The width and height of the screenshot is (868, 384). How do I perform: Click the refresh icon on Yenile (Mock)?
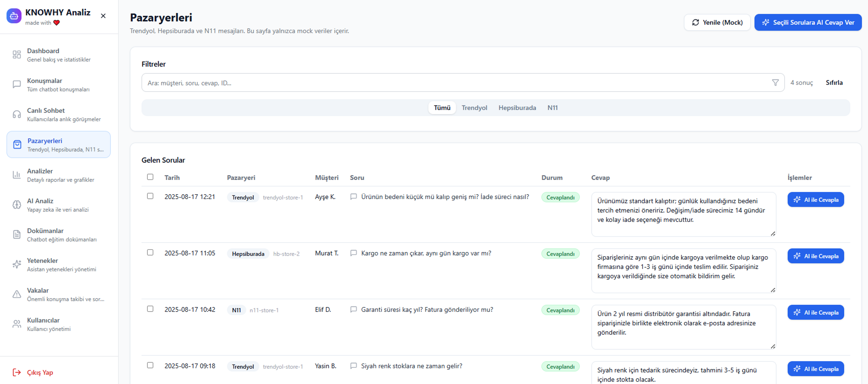696,23
